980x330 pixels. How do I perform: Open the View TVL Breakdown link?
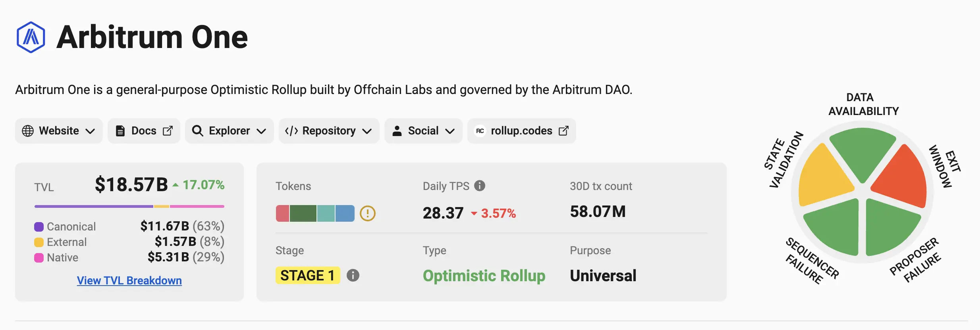pos(129,280)
